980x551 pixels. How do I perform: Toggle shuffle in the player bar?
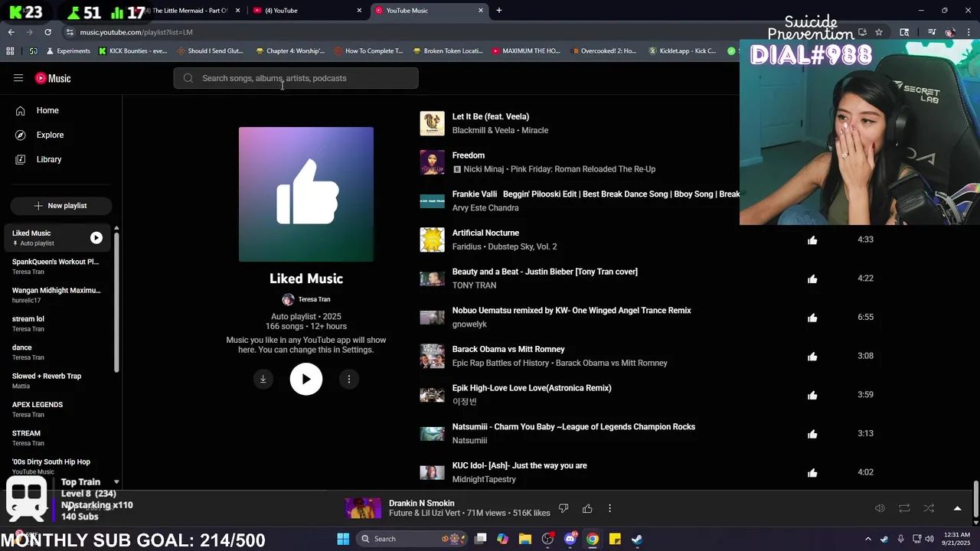pyautogui.click(x=929, y=508)
